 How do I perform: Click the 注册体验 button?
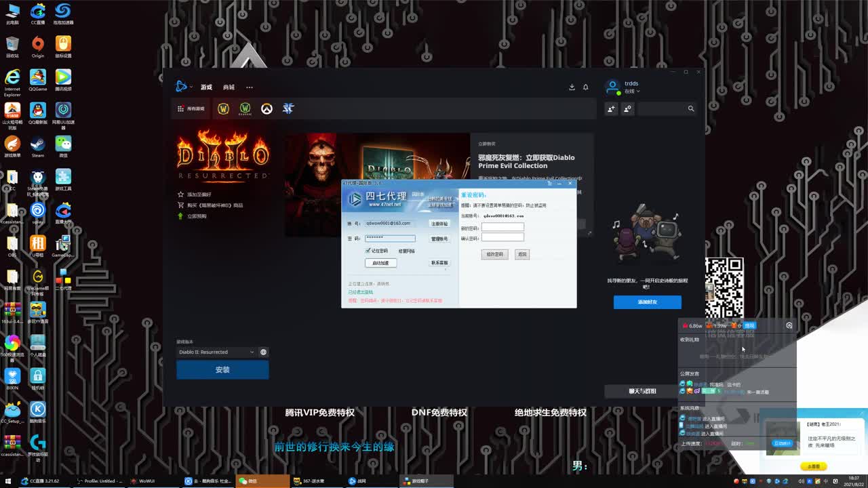coord(439,224)
